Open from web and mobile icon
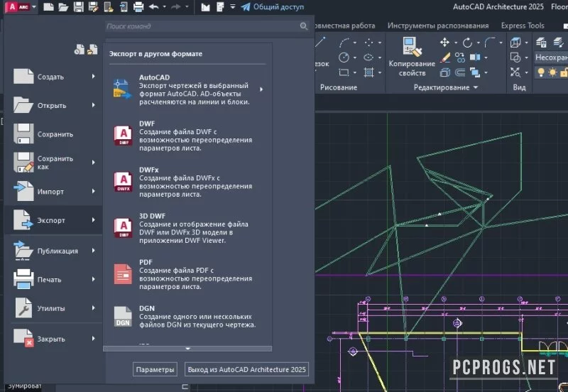This screenshot has height=392, width=568. click(109, 7)
